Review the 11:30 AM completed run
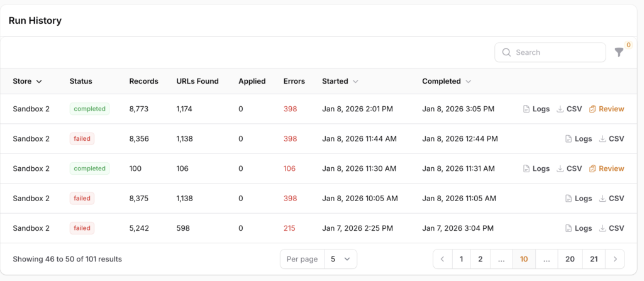Viewport: 644px width, 281px height. click(606, 168)
